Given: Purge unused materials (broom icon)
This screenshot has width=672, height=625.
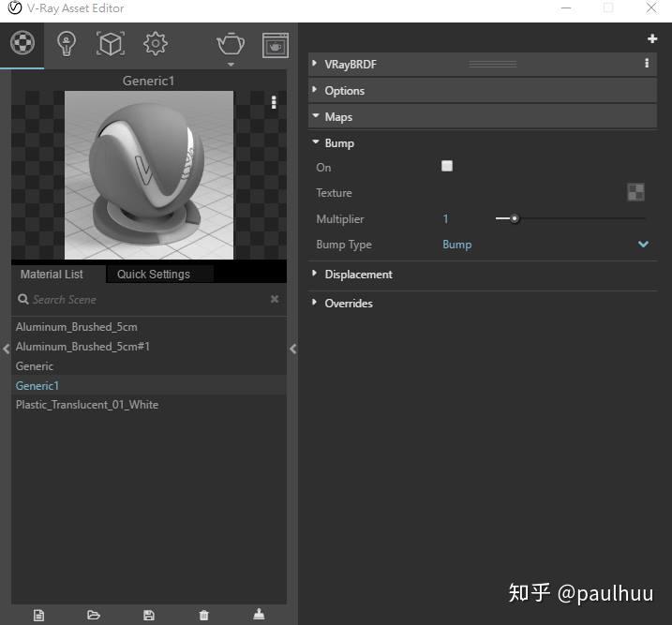Looking at the screenshot, I should point(259,615).
